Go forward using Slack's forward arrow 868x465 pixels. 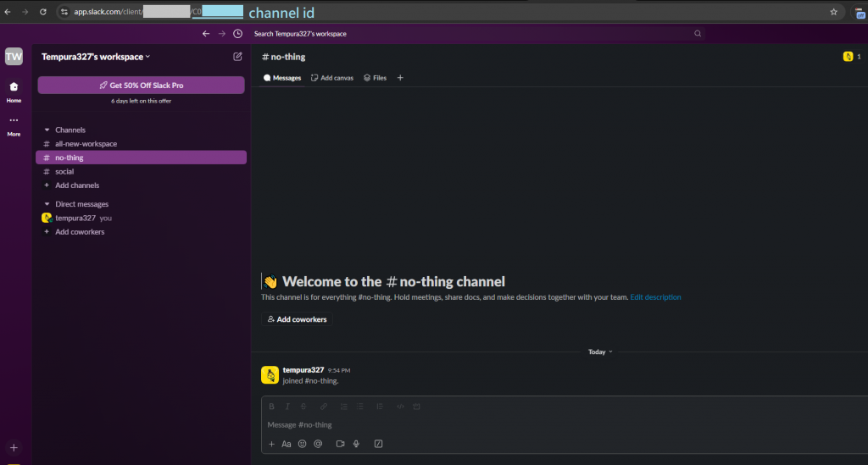(222, 34)
